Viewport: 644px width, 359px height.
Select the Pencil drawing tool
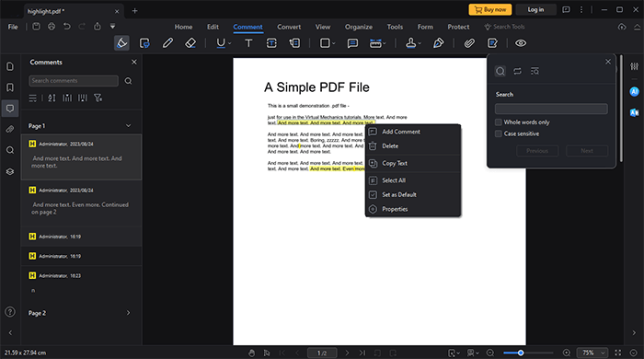click(x=167, y=43)
